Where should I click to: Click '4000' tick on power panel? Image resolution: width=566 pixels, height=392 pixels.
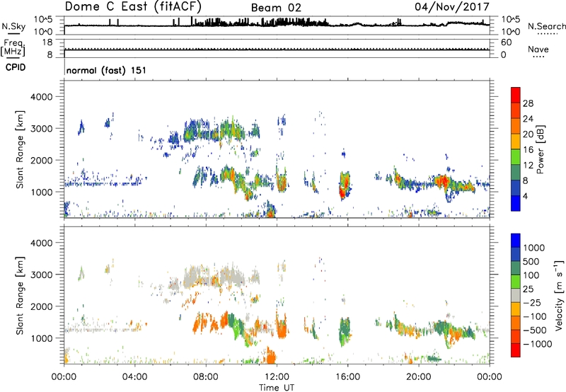pyautogui.click(x=42, y=97)
